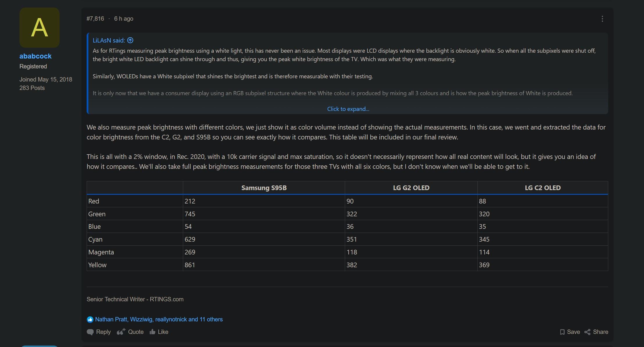The width and height of the screenshot is (644, 347).
Task: Select the 'LG G2 OLED' column header
Action: point(411,188)
